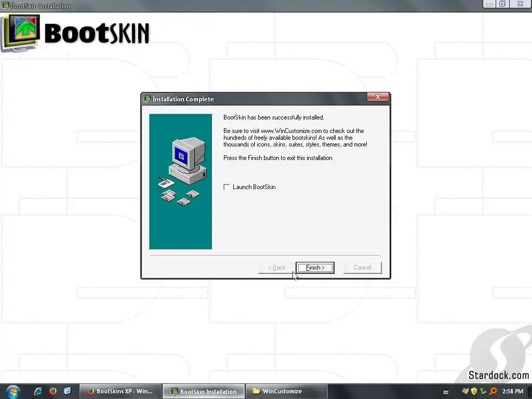This screenshot has width=532, height=399.
Task: Open the WinCustomize folder taskbar button
Action: click(x=287, y=391)
